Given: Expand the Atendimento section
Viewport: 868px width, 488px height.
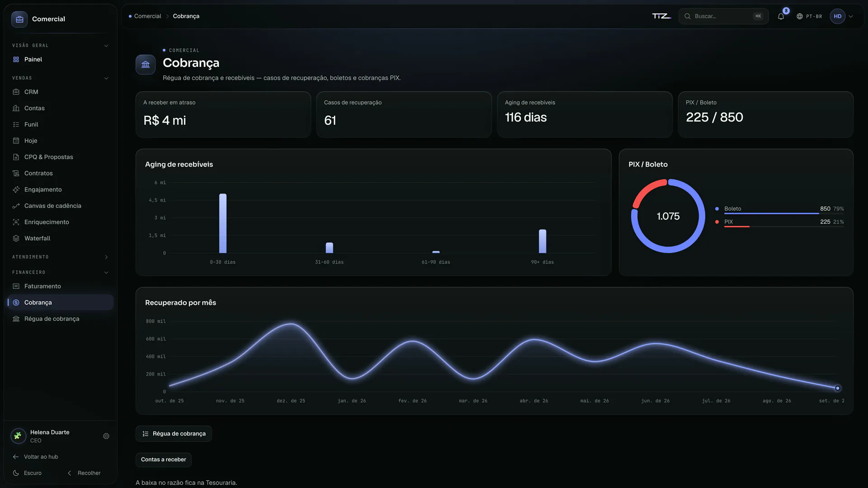Looking at the screenshot, I should 106,257.
